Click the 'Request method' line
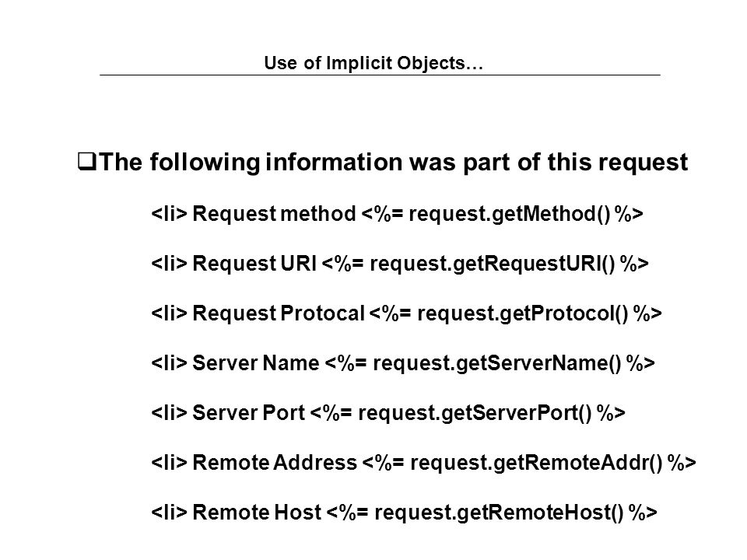This screenshot has width=747, height=560. tap(398, 214)
